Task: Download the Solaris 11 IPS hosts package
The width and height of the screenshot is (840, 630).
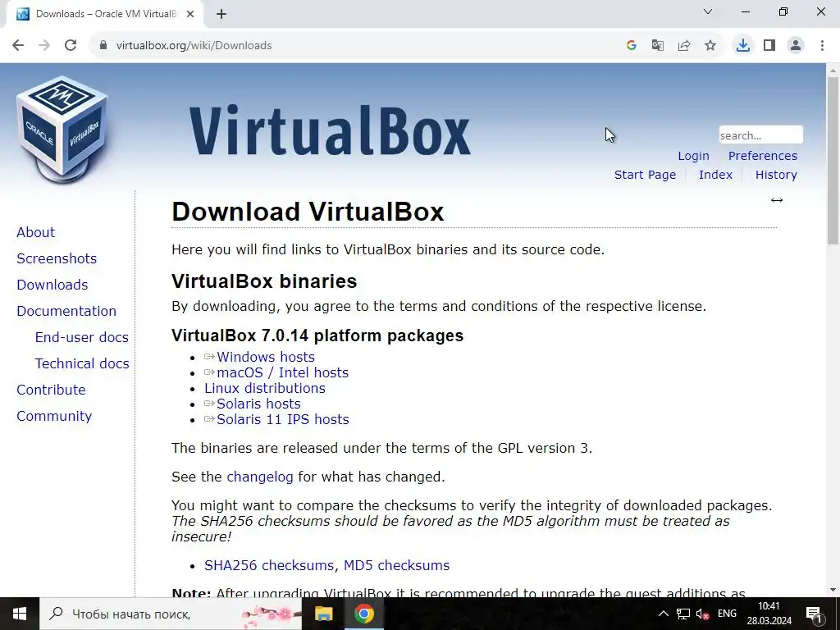Action: [282, 419]
